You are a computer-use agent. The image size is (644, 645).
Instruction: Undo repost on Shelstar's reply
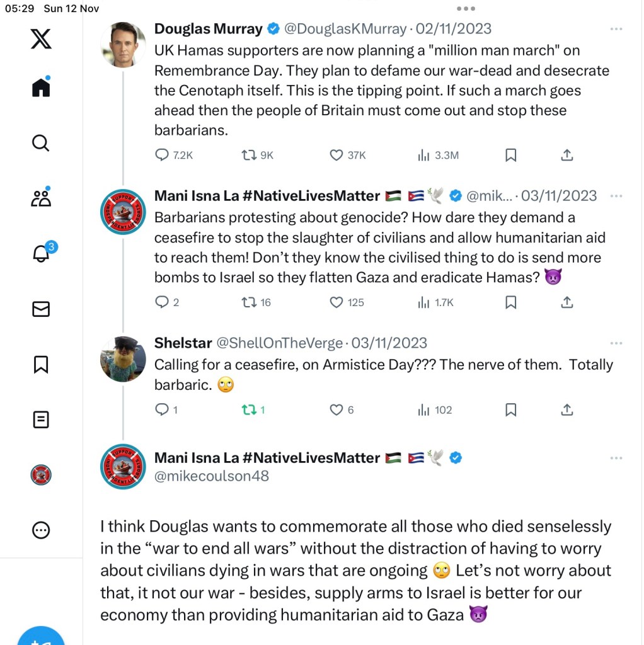coord(250,410)
